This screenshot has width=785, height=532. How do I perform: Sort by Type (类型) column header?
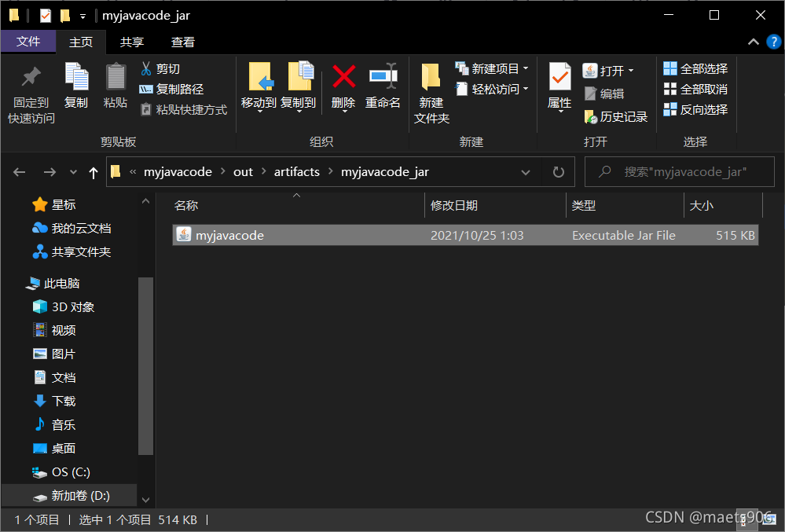click(x=625, y=205)
